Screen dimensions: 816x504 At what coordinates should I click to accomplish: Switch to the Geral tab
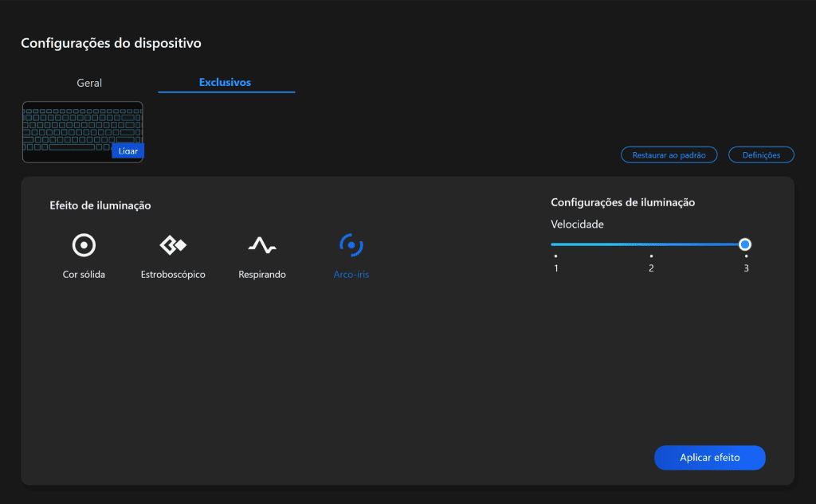click(89, 83)
